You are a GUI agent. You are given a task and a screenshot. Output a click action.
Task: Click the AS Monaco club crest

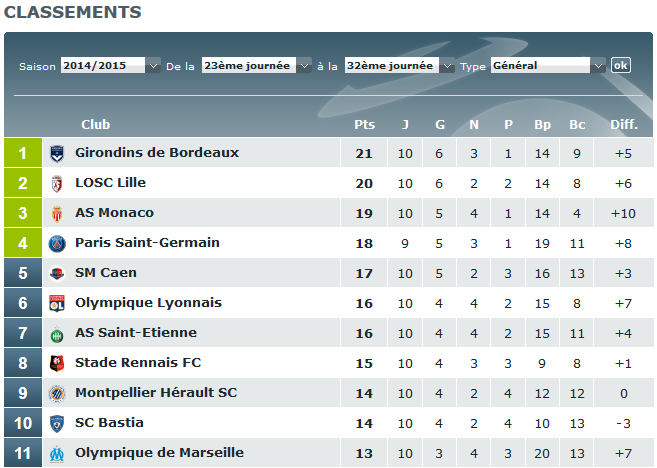pos(57,213)
